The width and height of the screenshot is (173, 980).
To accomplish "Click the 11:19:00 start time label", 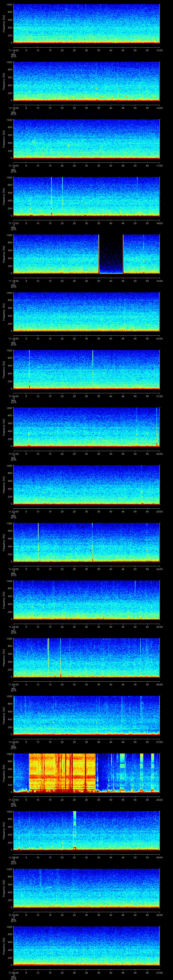I will point(13,339).
